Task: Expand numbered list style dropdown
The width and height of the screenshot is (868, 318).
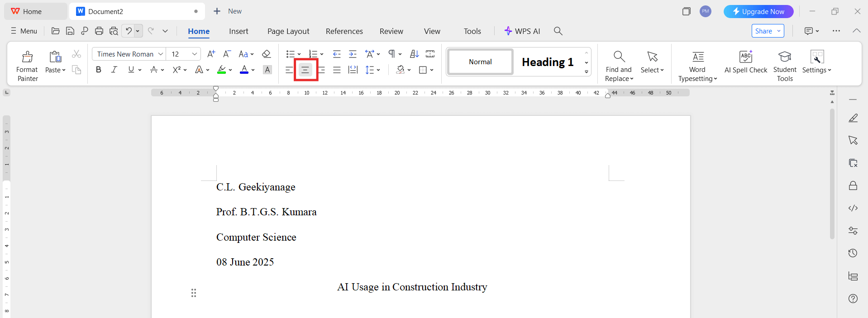Action: point(322,54)
